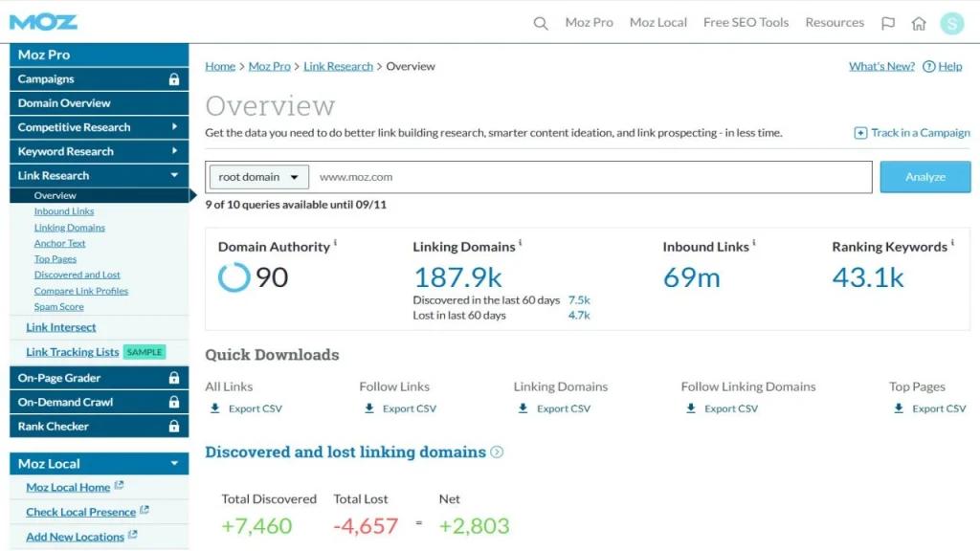Click the flag notifications icon
Image resolution: width=980 pixels, height=551 pixels.
(x=888, y=23)
